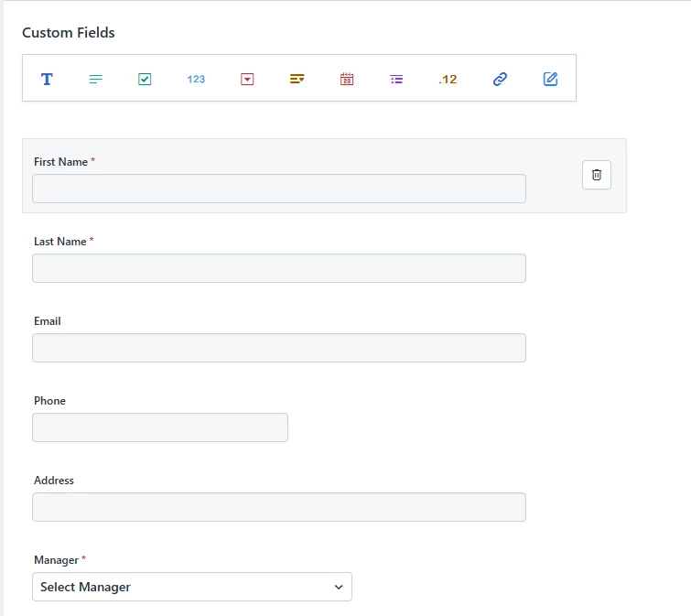691x616 pixels.
Task: Open the Select Manager dropdown
Action: click(x=192, y=587)
